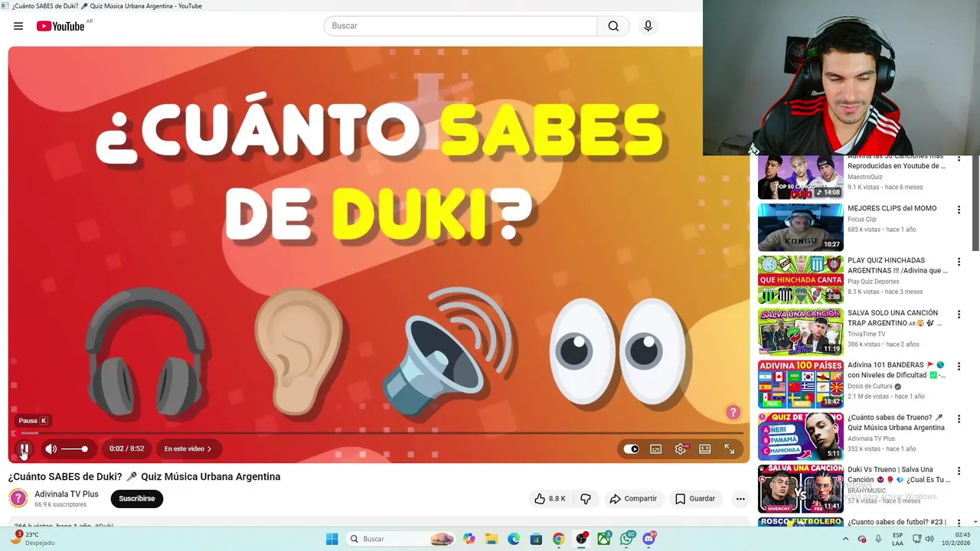Start voice search with the microphone
Image resolution: width=980 pixels, height=551 pixels.
tap(648, 26)
